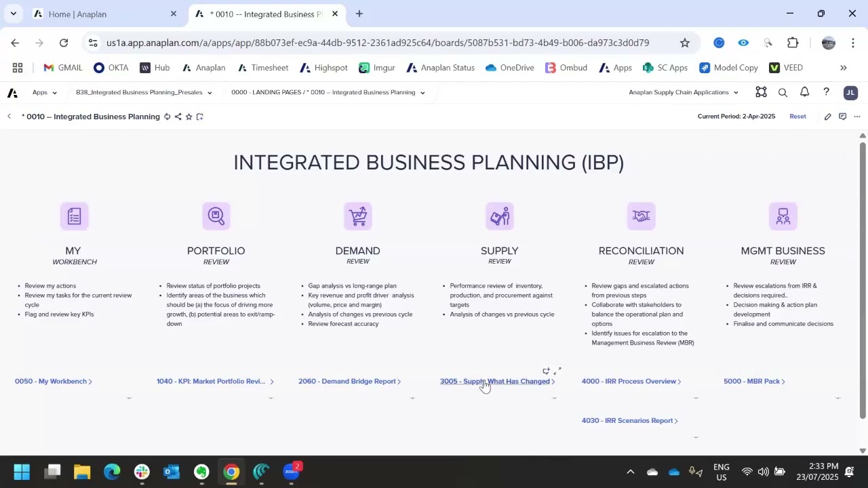868x488 pixels.
Task: Reload the page in Chrome
Action: click(64, 43)
